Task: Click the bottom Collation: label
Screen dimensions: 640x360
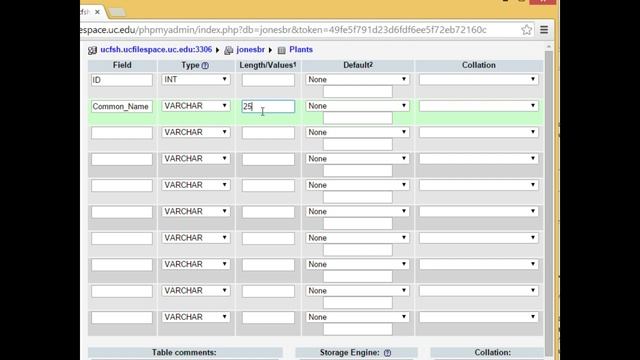Action: pyautogui.click(x=492, y=353)
